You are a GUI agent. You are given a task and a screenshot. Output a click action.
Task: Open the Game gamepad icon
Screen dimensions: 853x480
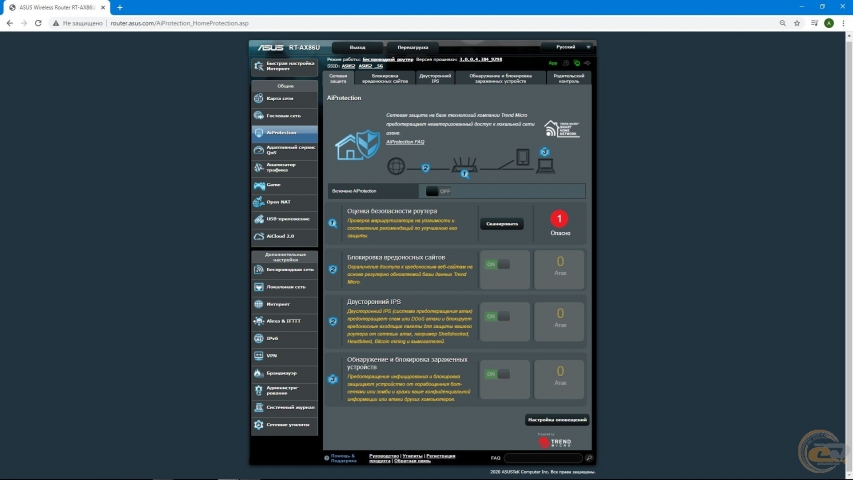pos(258,185)
